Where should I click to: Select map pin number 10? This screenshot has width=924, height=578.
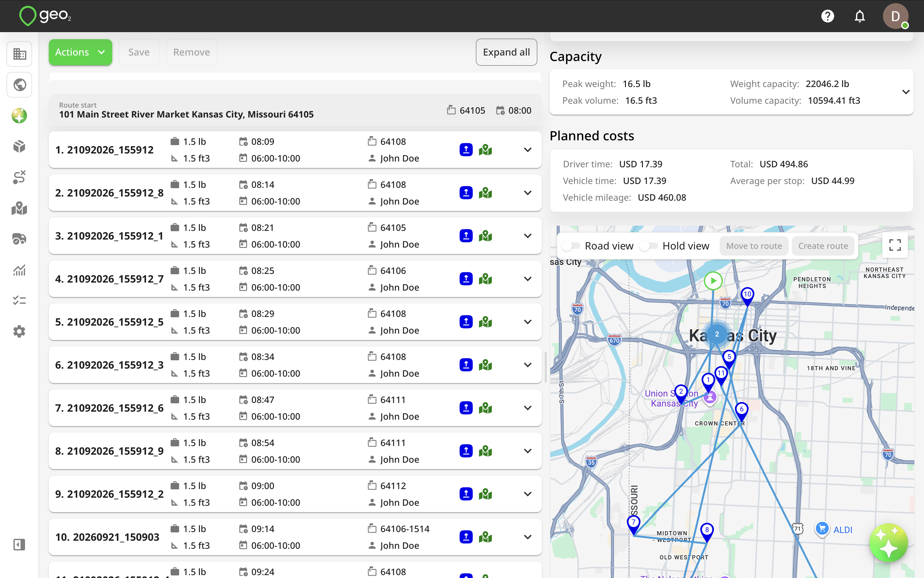pyautogui.click(x=747, y=296)
